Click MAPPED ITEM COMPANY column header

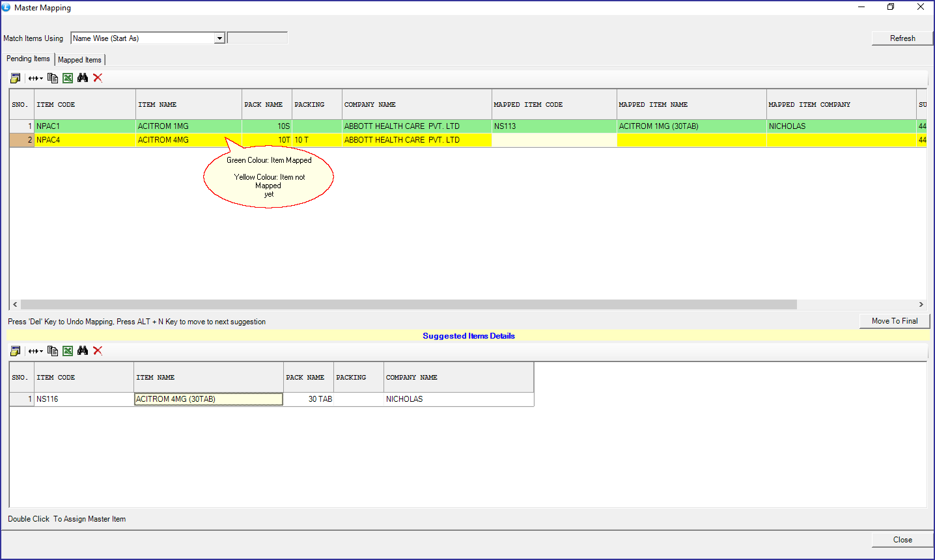[841, 105]
